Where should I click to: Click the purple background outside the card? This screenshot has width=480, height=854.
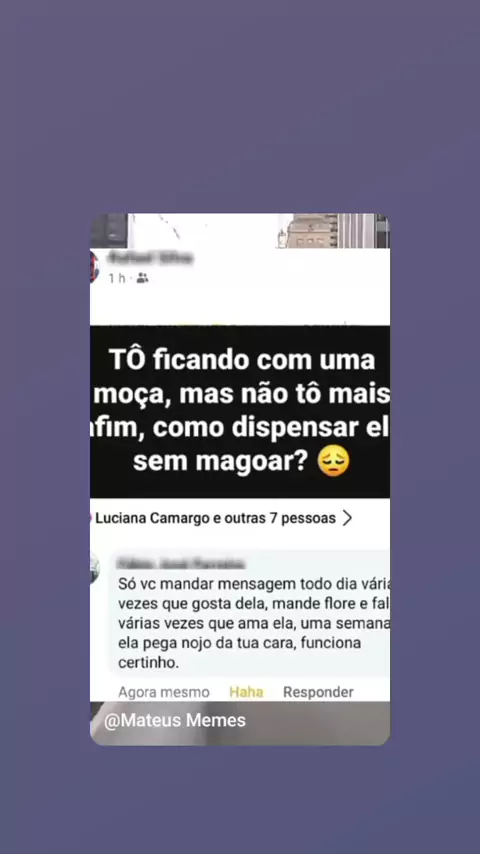tap(240, 109)
